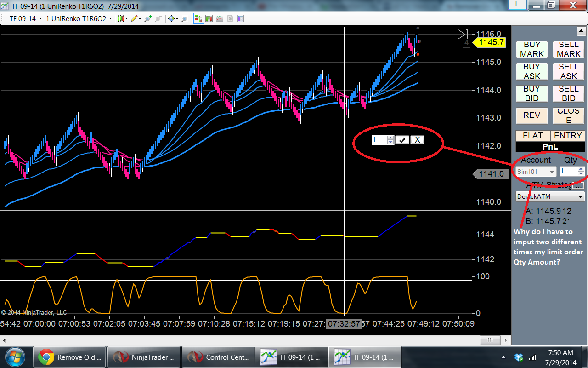Click the SELL BID button
588x368 pixels.
coord(569,94)
